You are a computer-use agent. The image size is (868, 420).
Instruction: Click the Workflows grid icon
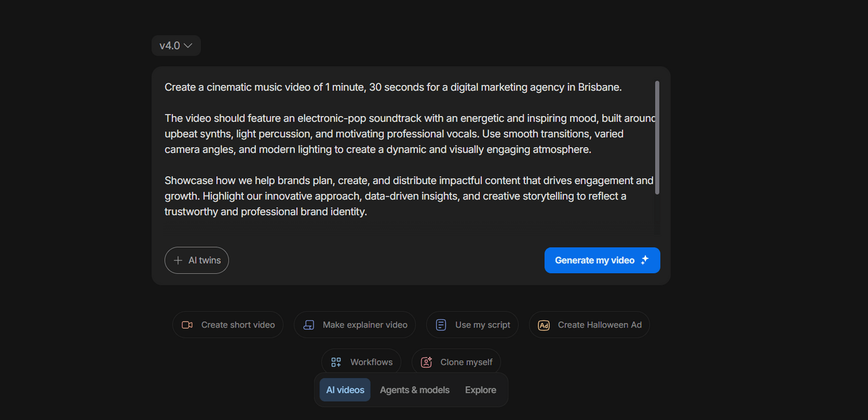click(x=336, y=362)
